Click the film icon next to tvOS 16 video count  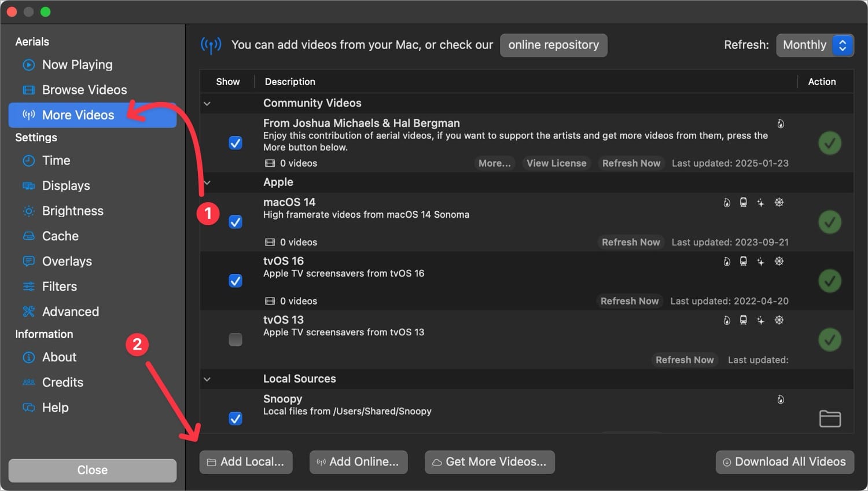click(x=270, y=301)
